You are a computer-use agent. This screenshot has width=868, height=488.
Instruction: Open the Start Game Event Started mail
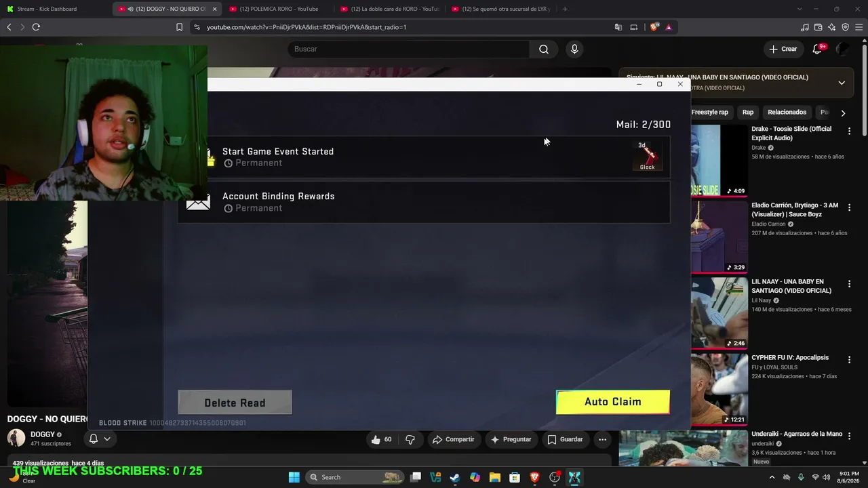tap(424, 157)
